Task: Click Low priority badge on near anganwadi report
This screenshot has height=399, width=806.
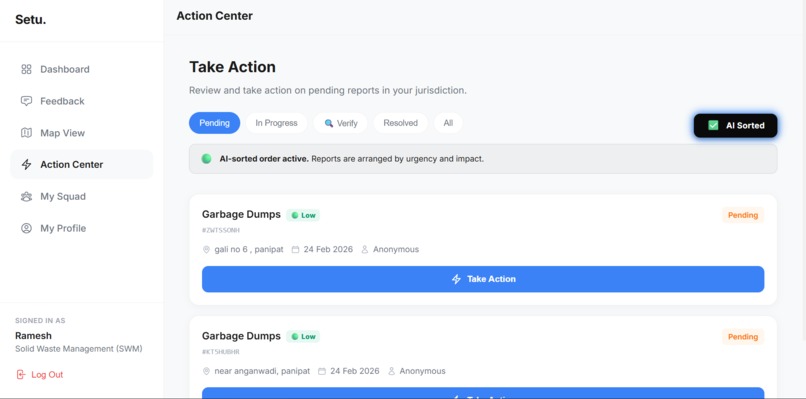Action: tap(303, 336)
